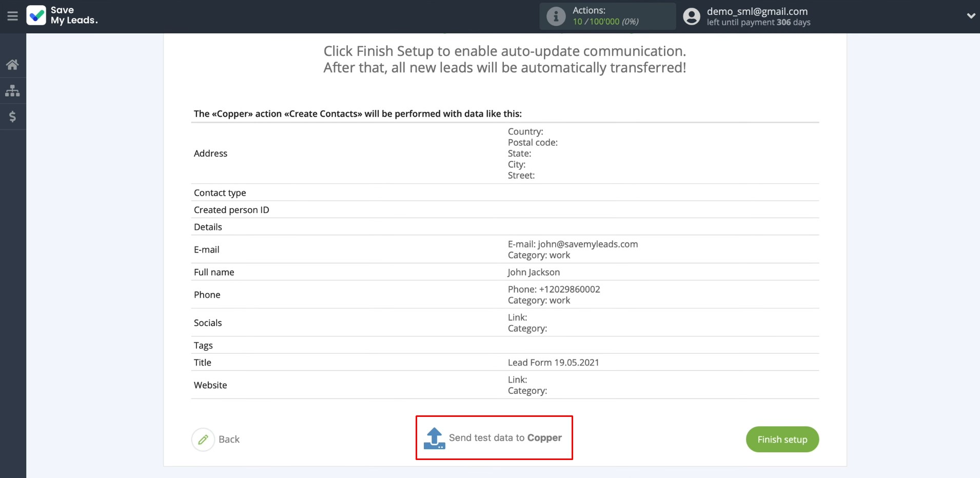Screen dimensions: 980x478
Task: Click the Country field text
Action: (x=525, y=131)
